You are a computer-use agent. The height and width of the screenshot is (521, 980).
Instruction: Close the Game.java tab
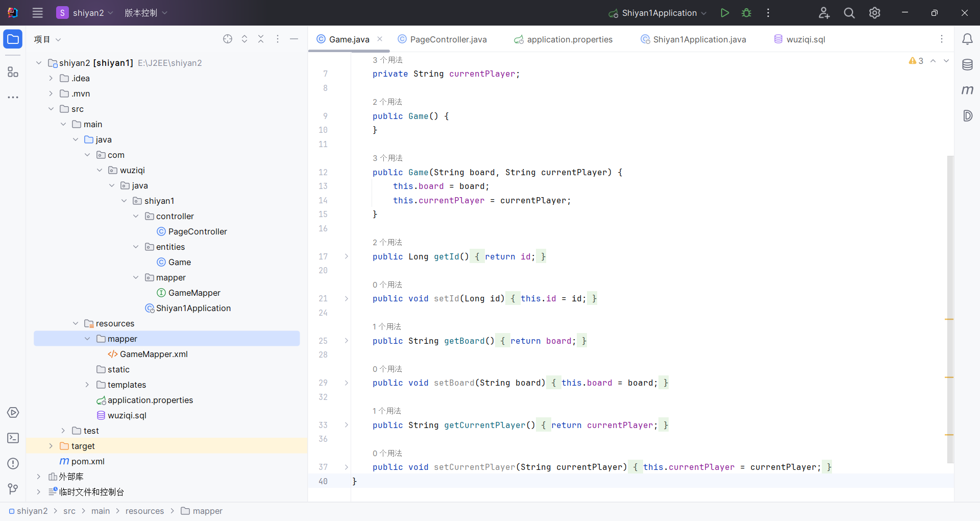[380, 39]
